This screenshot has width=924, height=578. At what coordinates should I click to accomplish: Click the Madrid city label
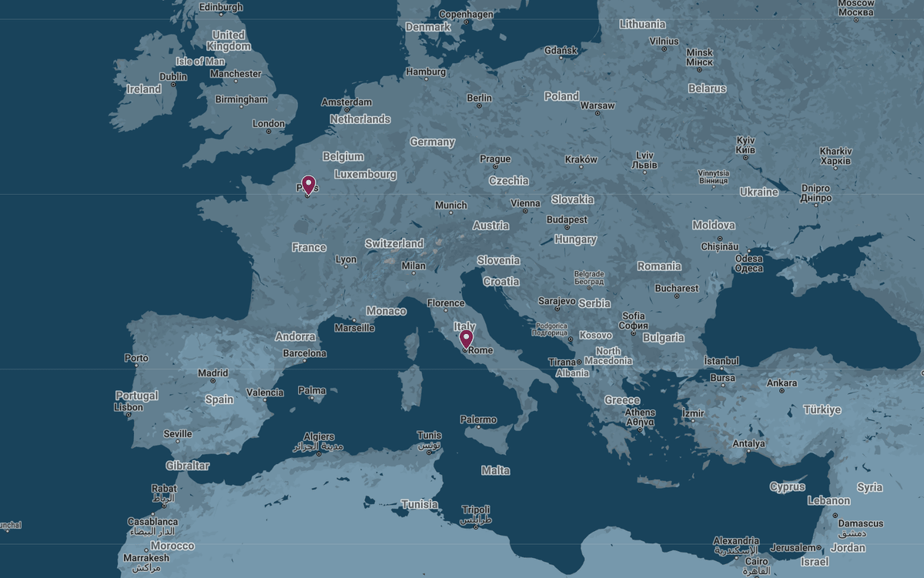click(x=213, y=373)
